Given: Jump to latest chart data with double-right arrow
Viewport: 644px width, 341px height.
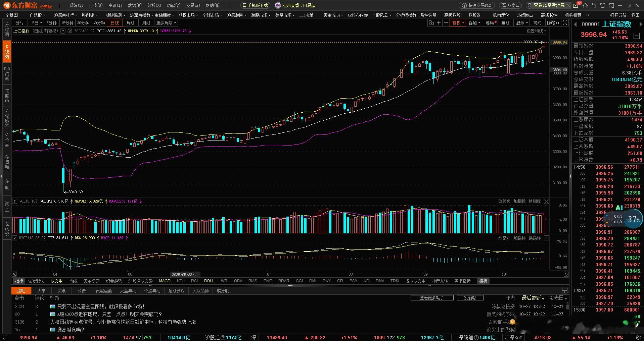Looking at the screenshot, I should point(566,274).
